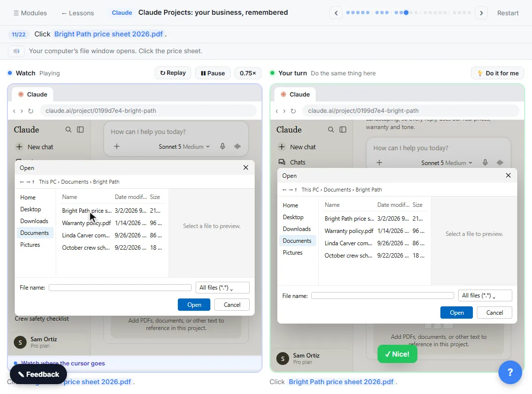Go to previous lesson step arrow
Screen dimensions: 532x394
336,13
